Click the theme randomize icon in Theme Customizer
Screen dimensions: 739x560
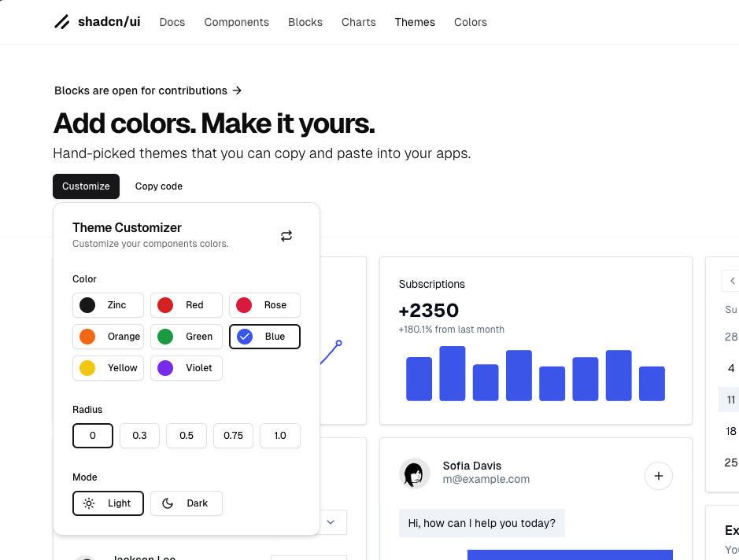point(286,235)
